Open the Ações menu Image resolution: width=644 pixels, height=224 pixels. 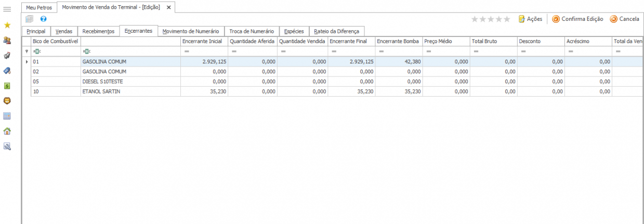(x=530, y=19)
